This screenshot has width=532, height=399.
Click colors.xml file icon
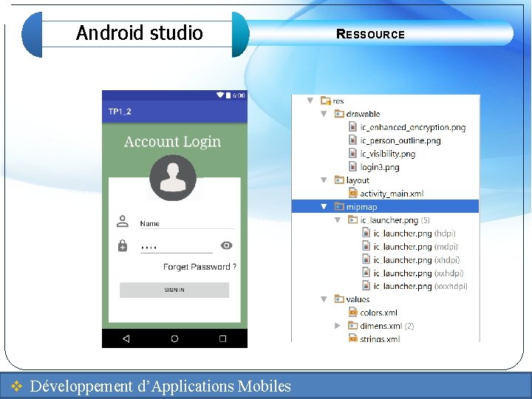(353, 312)
